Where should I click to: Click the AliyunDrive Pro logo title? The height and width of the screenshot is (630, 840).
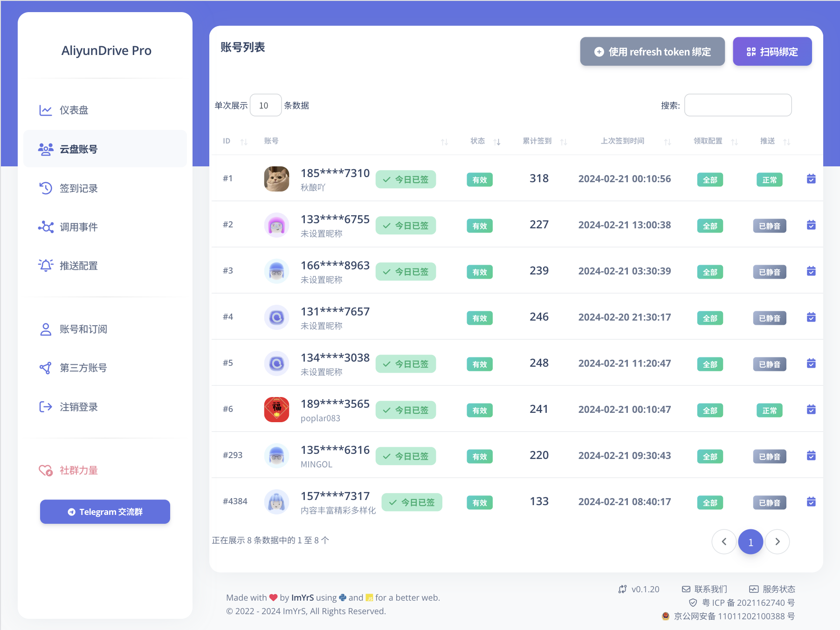click(106, 50)
